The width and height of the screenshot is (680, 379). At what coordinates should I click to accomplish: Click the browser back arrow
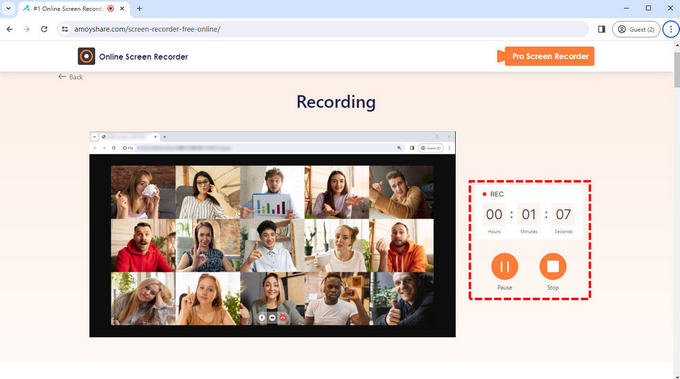(x=10, y=29)
